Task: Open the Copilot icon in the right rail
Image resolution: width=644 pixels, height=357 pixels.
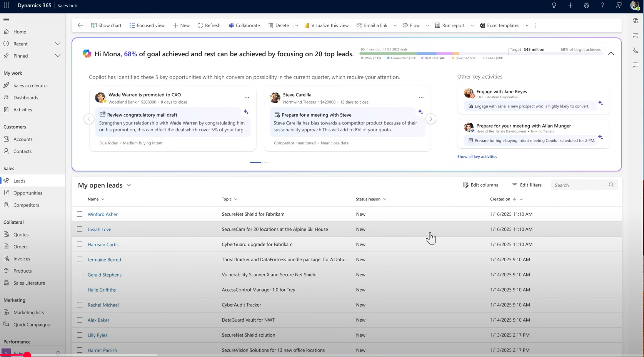Action: [x=636, y=20]
